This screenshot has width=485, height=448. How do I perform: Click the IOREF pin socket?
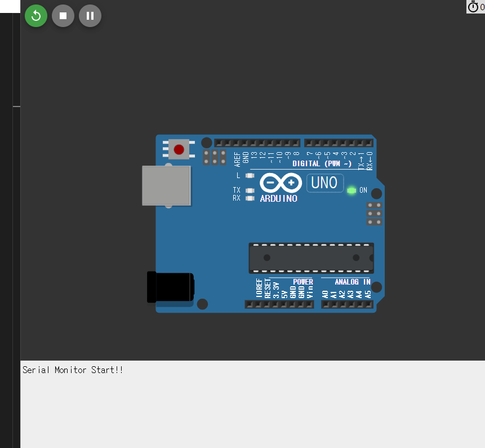coord(259,305)
